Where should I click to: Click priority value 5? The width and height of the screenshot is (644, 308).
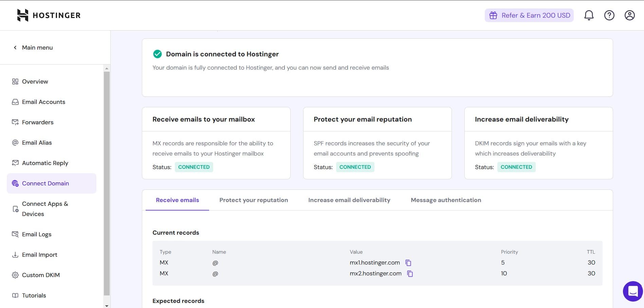pyautogui.click(x=503, y=262)
